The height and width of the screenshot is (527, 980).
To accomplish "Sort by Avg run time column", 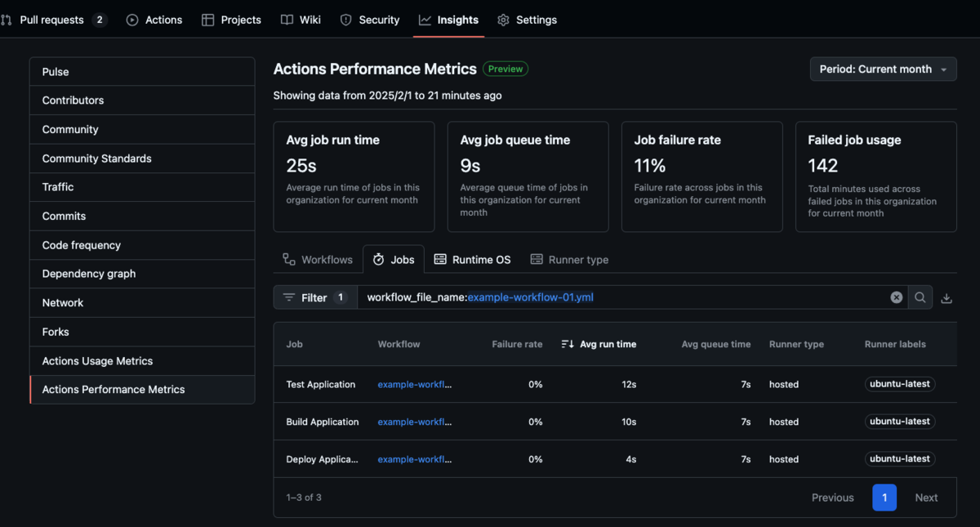I will [x=599, y=344].
